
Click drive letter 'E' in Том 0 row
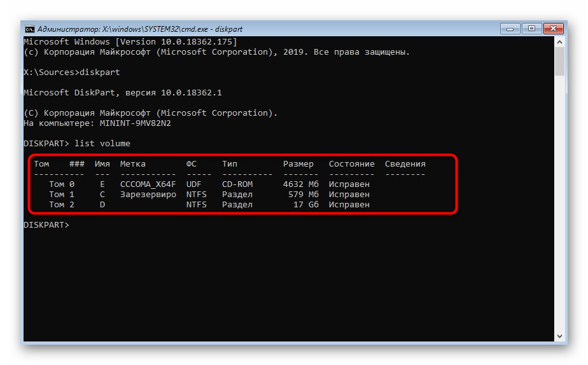click(x=102, y=184)
